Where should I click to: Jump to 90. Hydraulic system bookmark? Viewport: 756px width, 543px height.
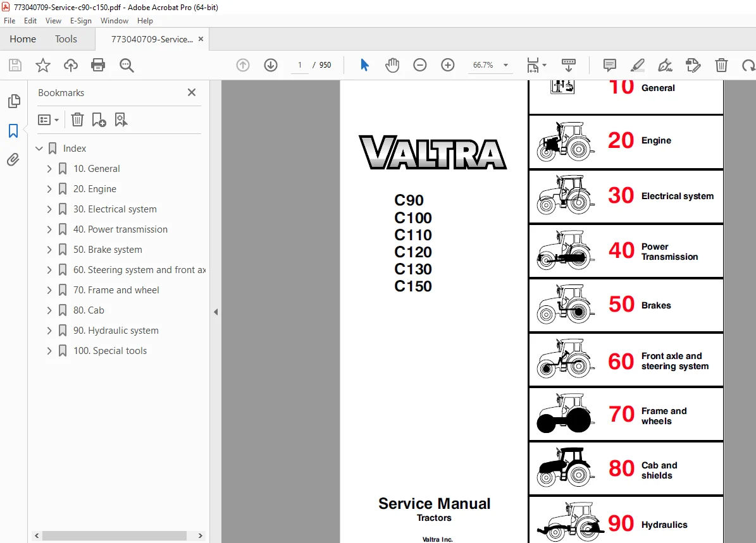[x=116, y=331]
